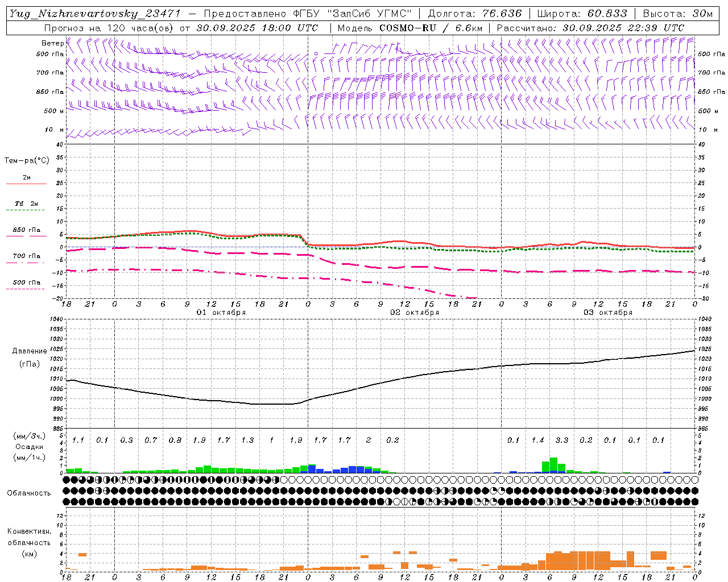Select the Модель COSMO-RU / 6.6км text
728x582 pixels.
pyautogui.click(x=410, y=28)
